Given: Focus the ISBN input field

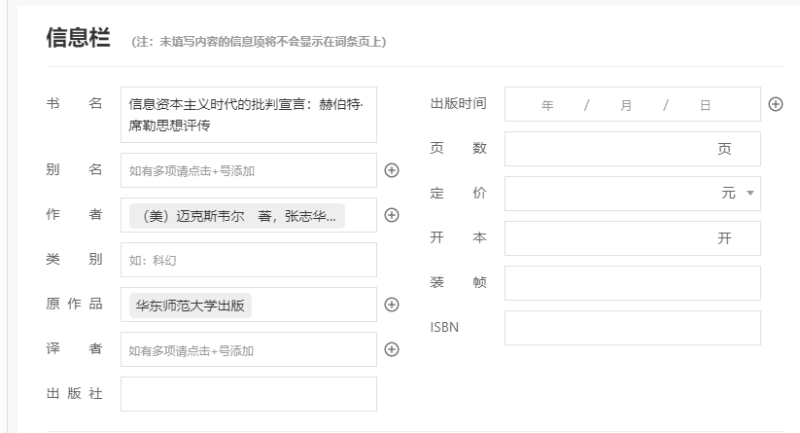Looking at the screenshot, I should tap(632, 328).
